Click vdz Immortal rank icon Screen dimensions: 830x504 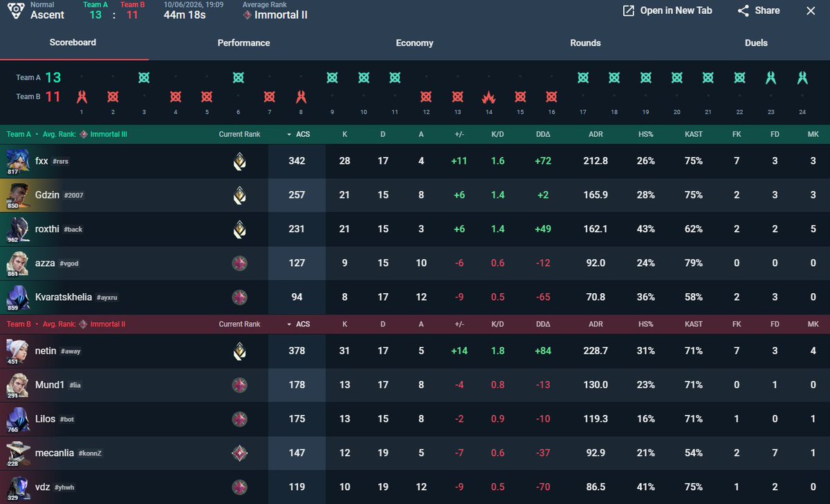(239, 487)
